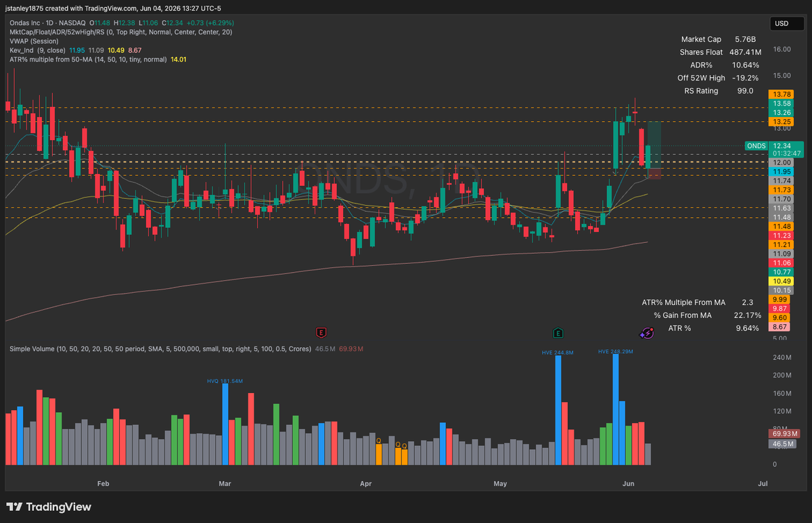Click the orange 11.21 price label
The width and height of the screenshot is (812, 523).
(782, 244)
